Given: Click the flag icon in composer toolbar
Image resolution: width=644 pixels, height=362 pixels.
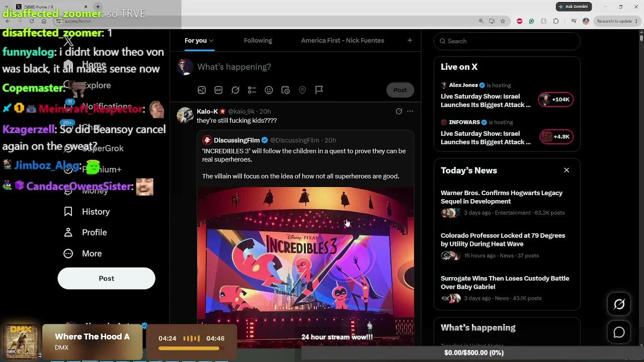Looking at the screenshot, I should 319,90.
